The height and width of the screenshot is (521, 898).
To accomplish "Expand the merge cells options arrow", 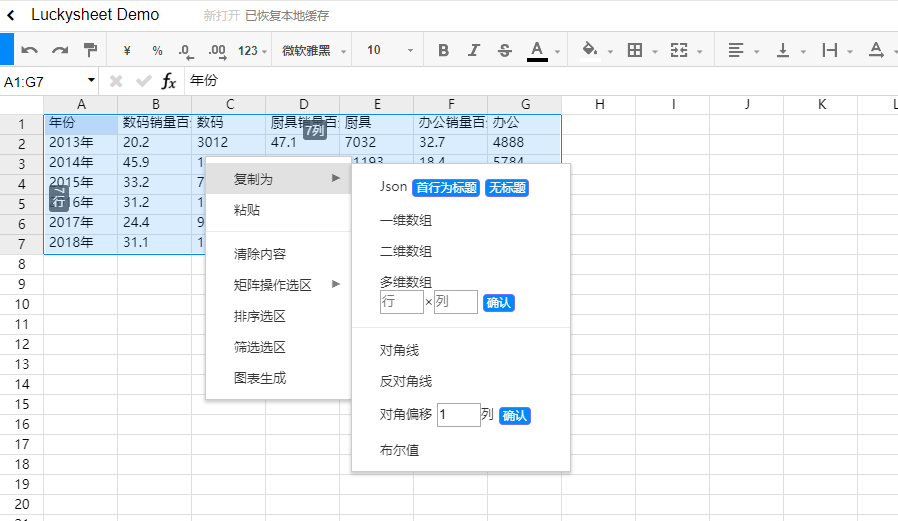I will 700,52.
